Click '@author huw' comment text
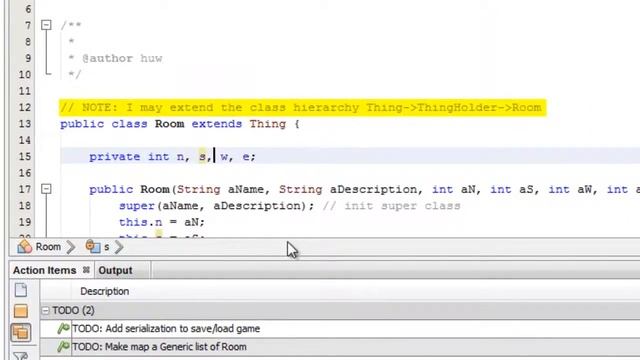The image size is (640, 360). (x=122, y=58)
